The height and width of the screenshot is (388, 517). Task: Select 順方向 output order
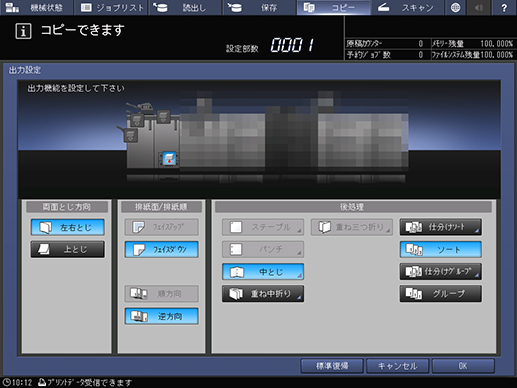pyautogui.click(x=162, y=294)
